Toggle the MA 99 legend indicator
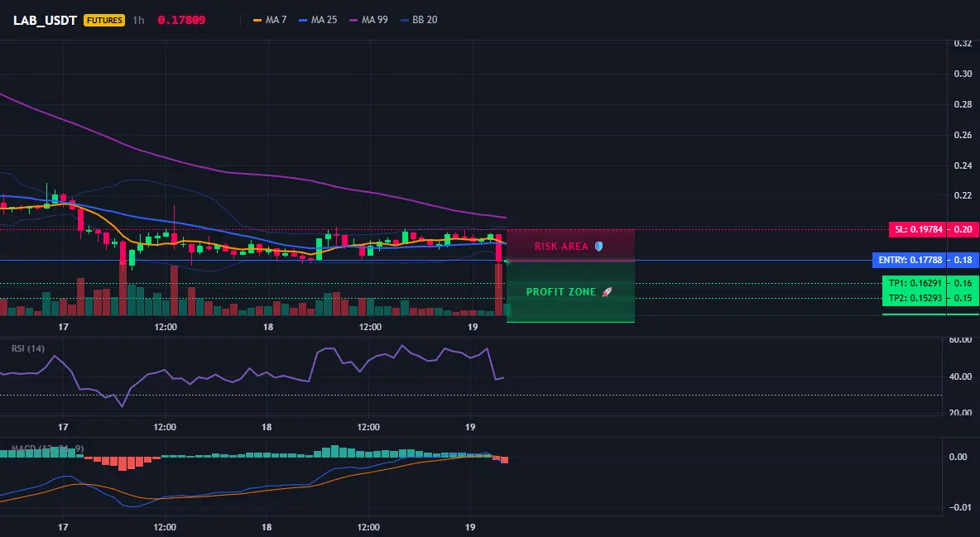 tap(369, 20)
